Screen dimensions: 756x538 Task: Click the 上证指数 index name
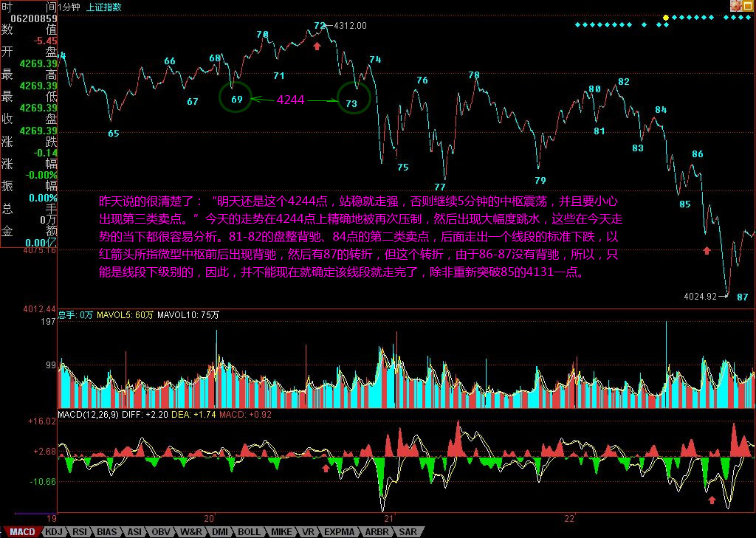[104, 7]
